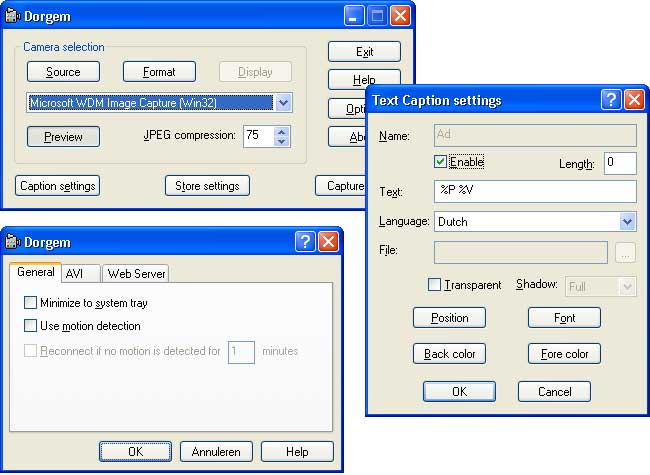The image size is (650, 475).
Task: Open the Back color picker
Action: 449,354
